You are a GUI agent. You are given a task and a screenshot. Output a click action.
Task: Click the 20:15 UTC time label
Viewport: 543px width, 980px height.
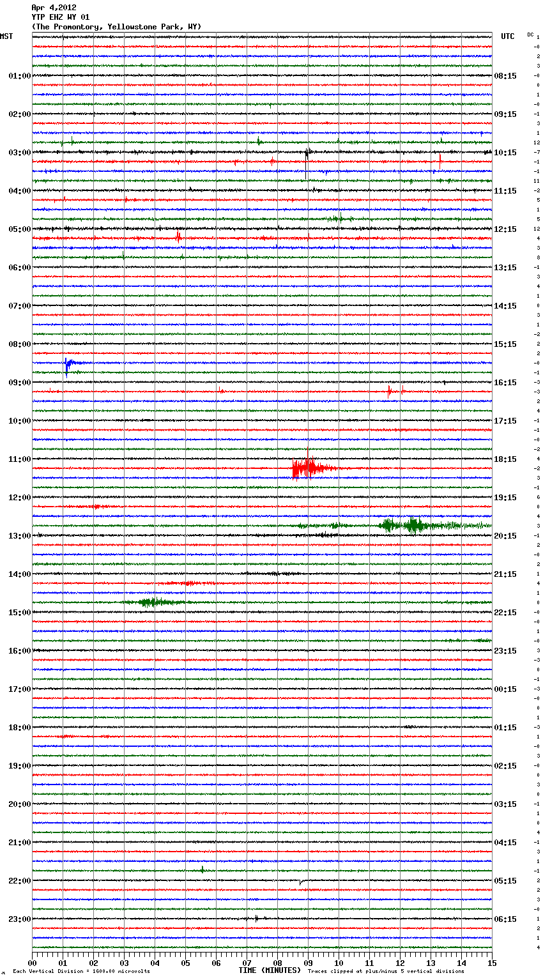pos(505,536)
